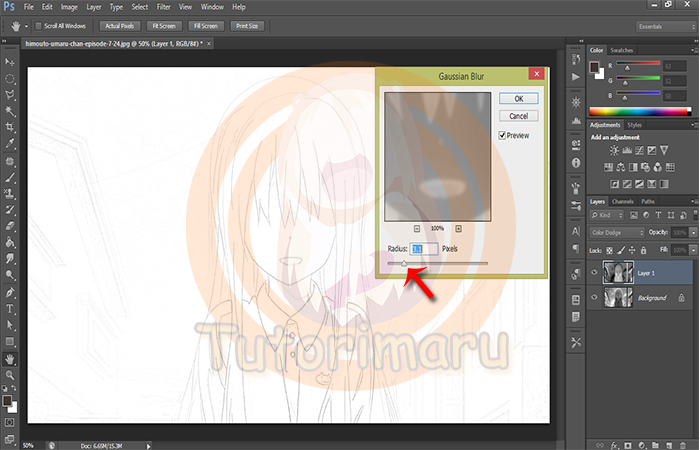
Task: Click OK in Gaussian Blur dialog
Action: (x=518, y=99)
